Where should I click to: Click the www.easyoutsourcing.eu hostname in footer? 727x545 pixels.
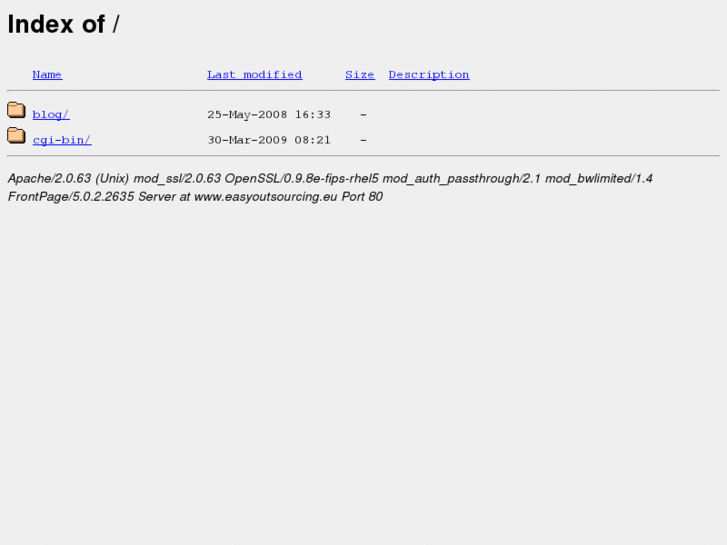coord(266,197)
